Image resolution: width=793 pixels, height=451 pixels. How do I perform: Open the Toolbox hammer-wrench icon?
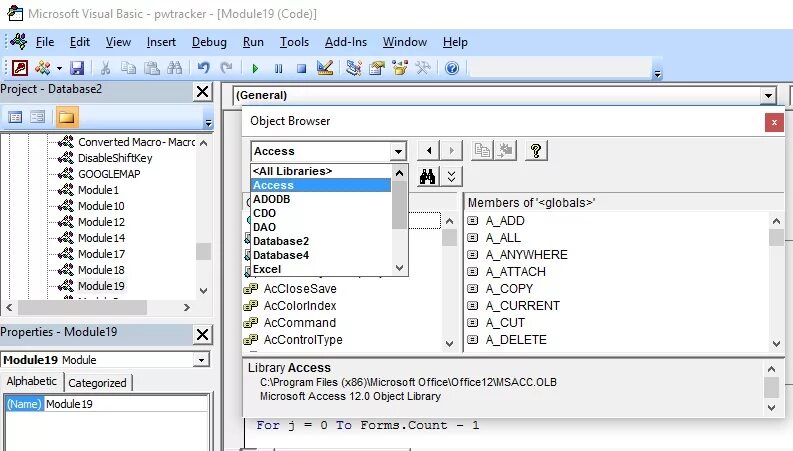423,68
